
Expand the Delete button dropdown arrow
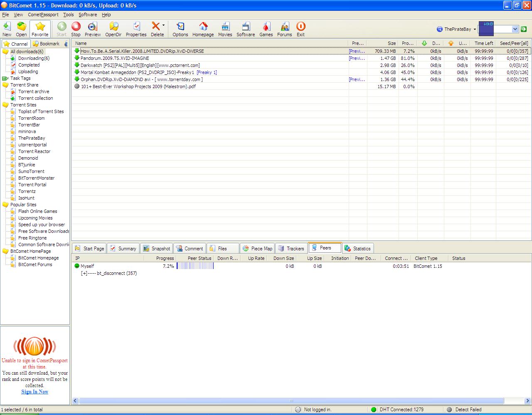coord(163,25)
